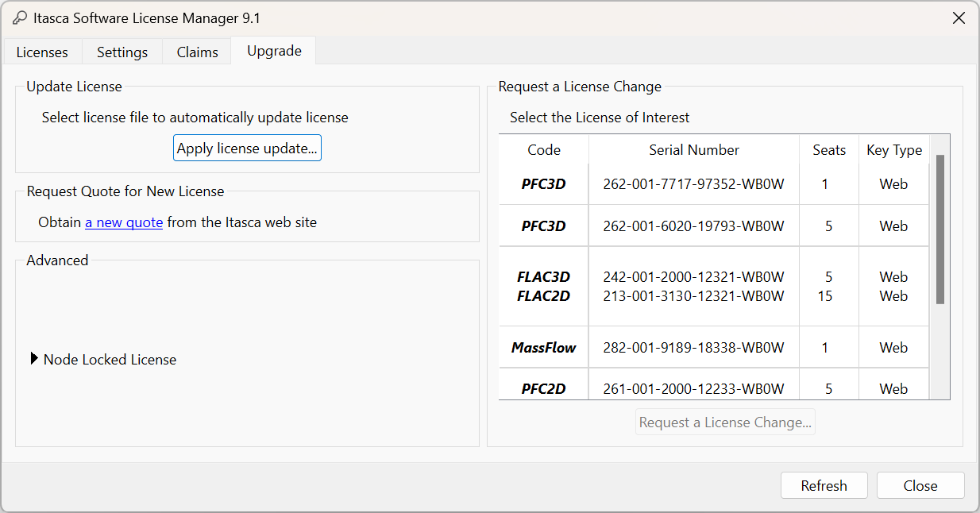980x513 pixels.
Task: Select the FLAC2D code entry
Action: click(x=544, y=296)
